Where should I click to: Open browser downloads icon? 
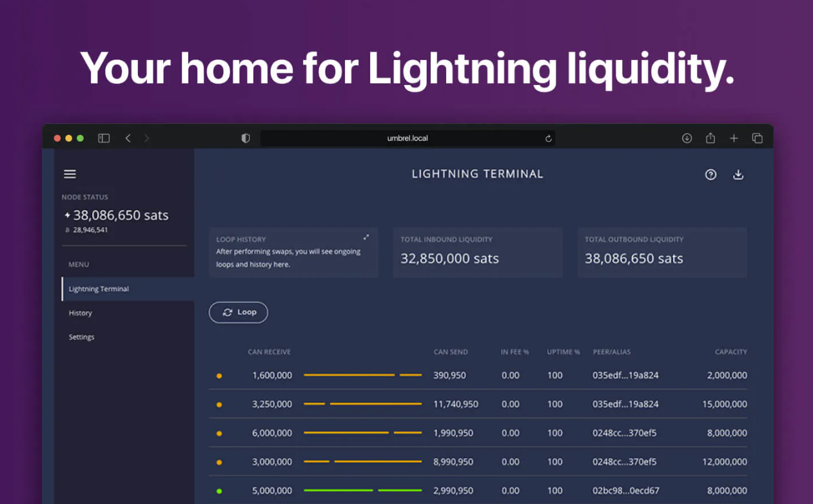pos(687,139)
